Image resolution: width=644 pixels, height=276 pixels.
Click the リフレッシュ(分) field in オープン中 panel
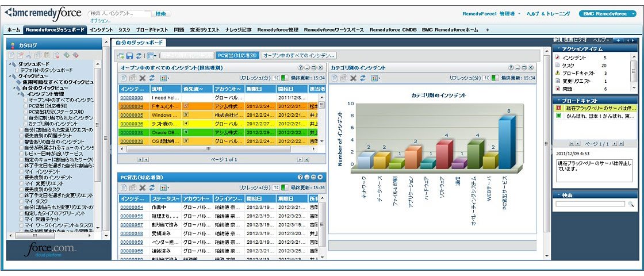pos(275,78)
